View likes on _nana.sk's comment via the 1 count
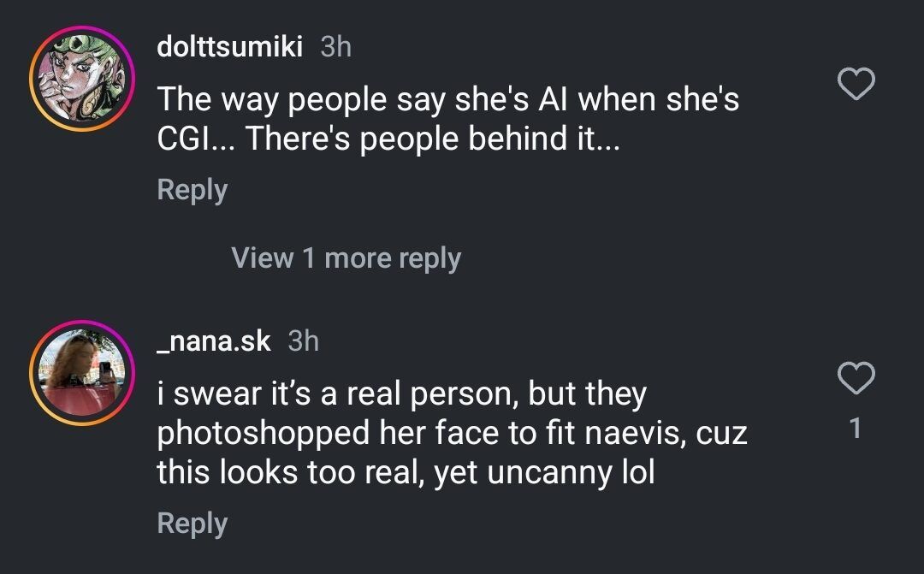Screen dimensions: 924x574 click(856, 427)
